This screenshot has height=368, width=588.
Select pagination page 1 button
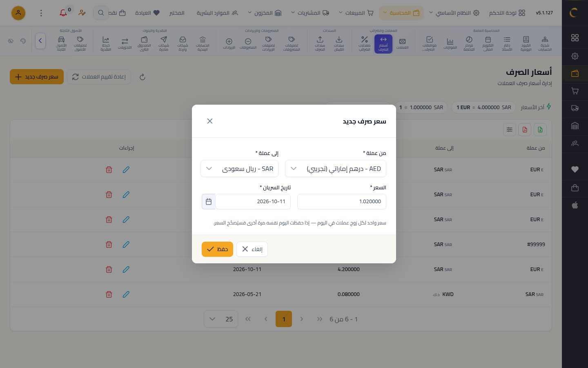284,319
